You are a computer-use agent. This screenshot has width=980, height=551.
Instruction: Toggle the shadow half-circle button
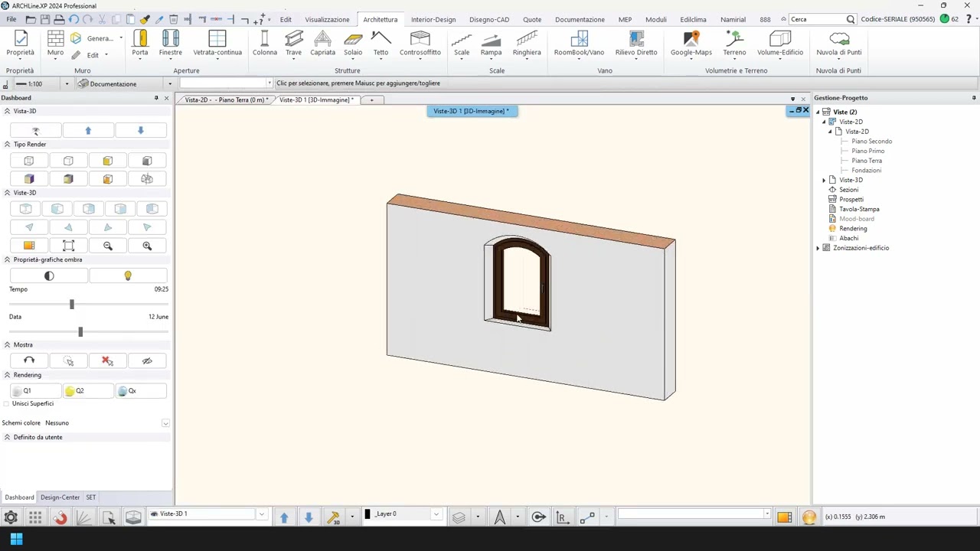(x=49, y=275)
